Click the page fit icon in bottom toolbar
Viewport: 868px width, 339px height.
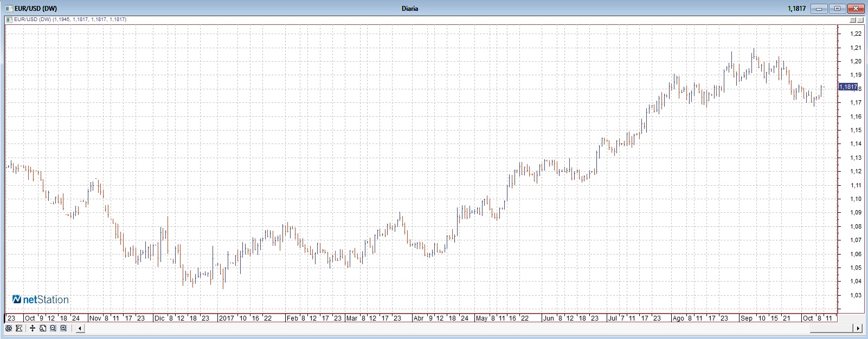tap(43, 328)
